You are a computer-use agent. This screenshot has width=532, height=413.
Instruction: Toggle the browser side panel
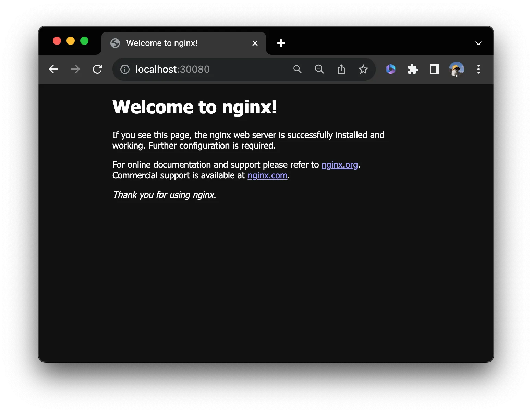click(435, 69)
